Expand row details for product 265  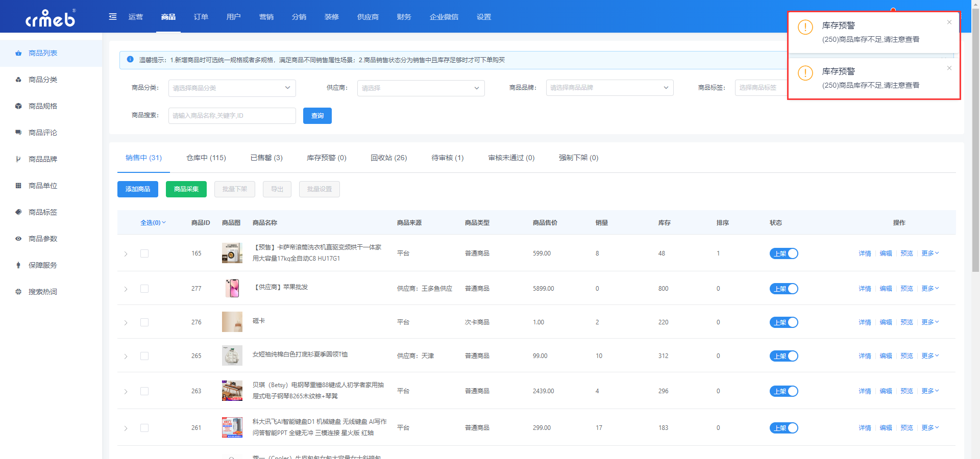click(x=126, y=356)
